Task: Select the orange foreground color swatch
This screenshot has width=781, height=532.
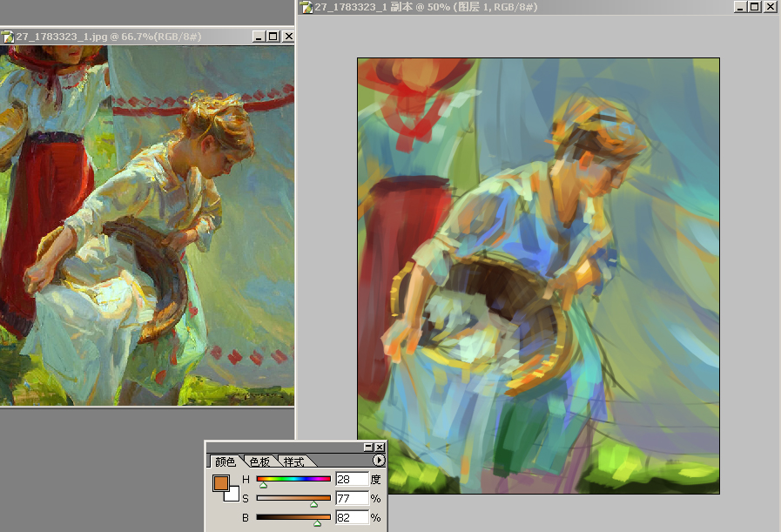Action: [x=220, y=482]
